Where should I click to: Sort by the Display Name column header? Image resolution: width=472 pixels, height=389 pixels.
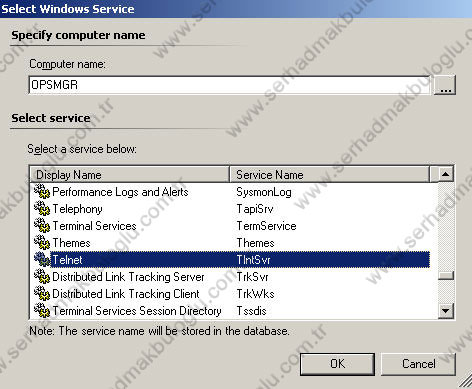(x=130, y=175)
